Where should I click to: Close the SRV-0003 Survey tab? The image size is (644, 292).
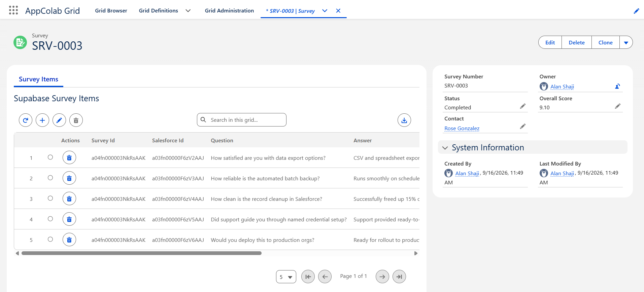338,11
